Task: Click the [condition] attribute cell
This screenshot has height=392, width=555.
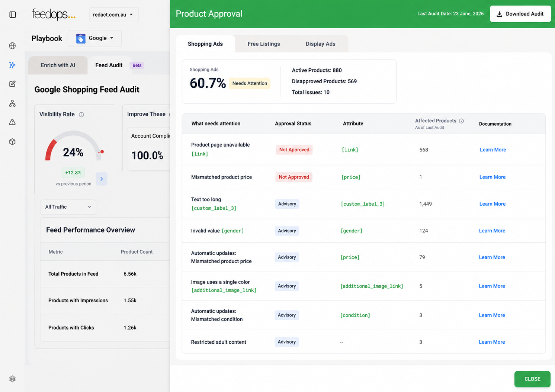Action: pyautogui.click(x=355, y=315)
